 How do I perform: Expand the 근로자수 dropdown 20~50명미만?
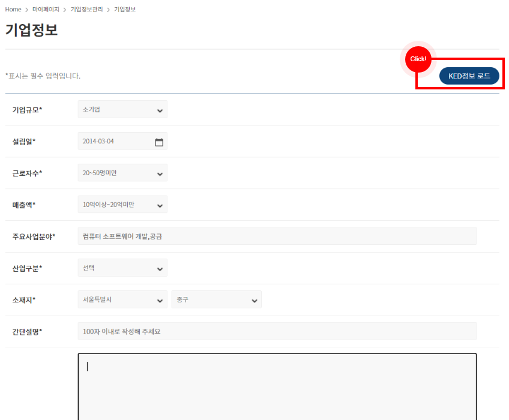(122, 173)
